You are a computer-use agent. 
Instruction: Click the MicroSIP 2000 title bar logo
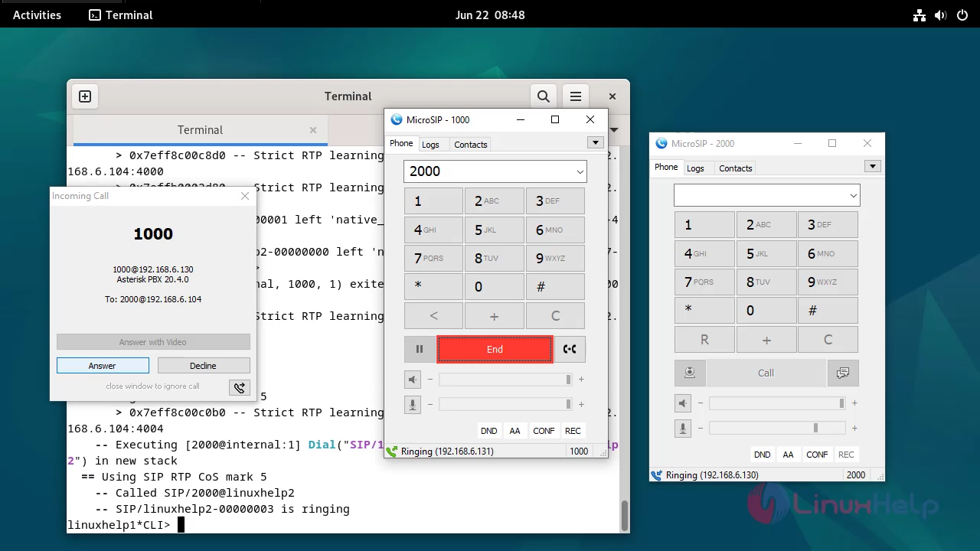click(x=661, y=143)
